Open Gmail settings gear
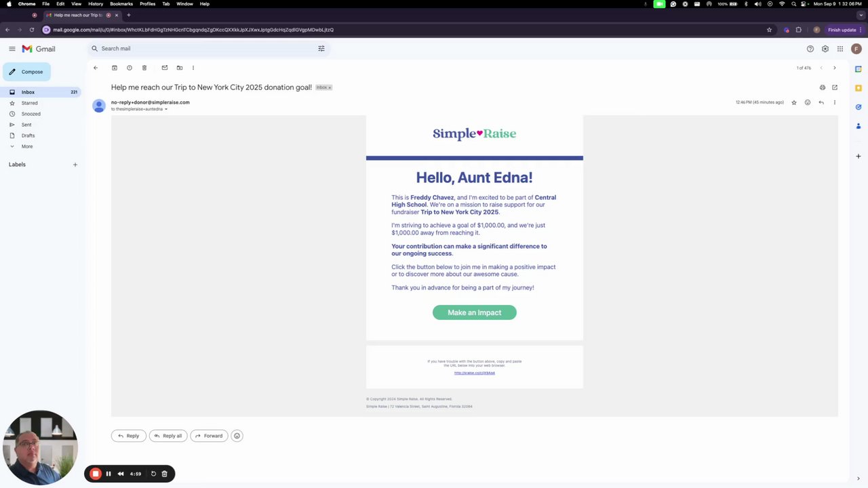 point(825,49)
